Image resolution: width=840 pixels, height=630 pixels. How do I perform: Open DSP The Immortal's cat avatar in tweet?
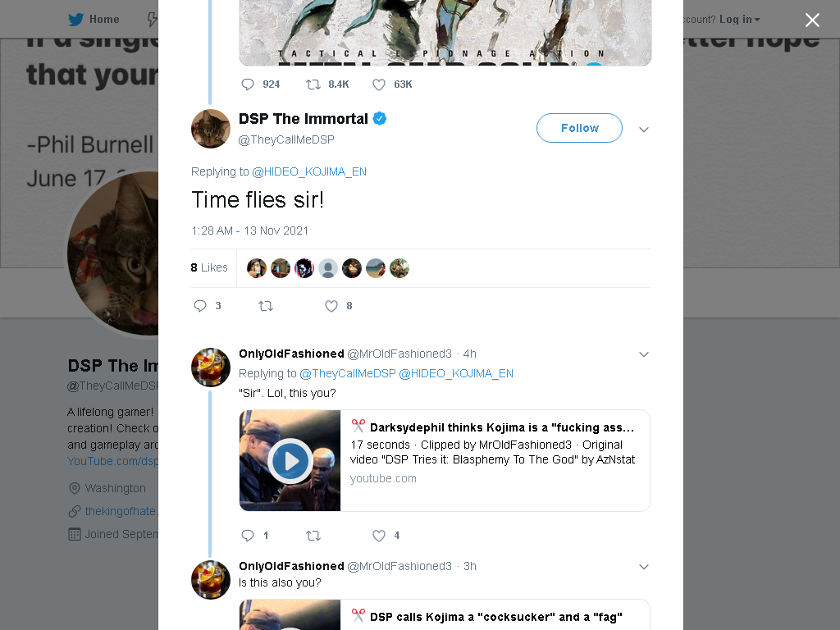click(x=211, y=129)
